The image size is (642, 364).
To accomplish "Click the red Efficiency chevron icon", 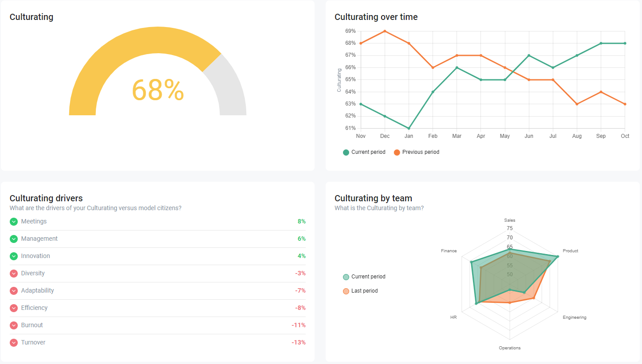I will point(14,308).
